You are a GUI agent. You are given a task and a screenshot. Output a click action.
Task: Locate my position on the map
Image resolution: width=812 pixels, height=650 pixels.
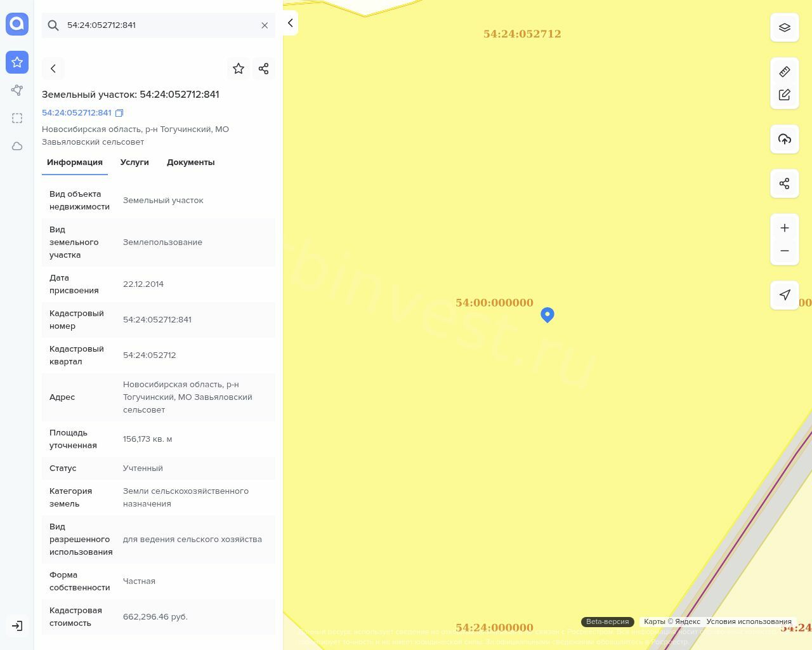click(x=785, y=295)
